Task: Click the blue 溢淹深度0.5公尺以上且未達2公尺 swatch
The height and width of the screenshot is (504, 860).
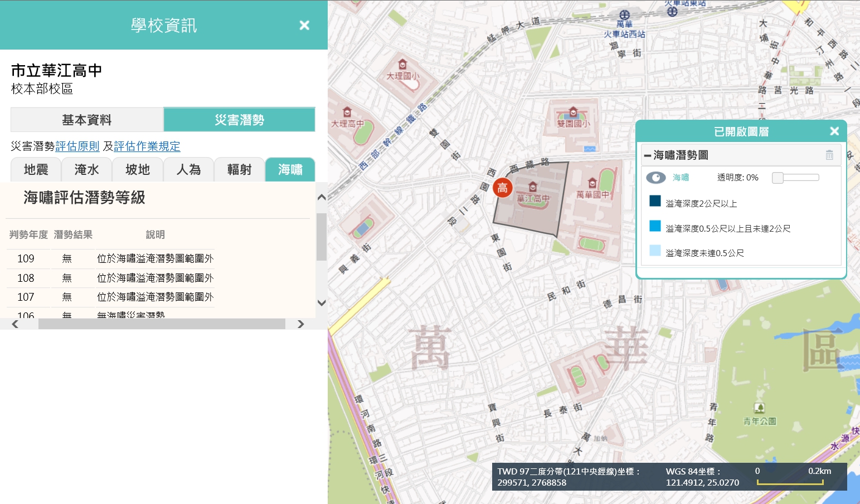Action: point(655,226)
